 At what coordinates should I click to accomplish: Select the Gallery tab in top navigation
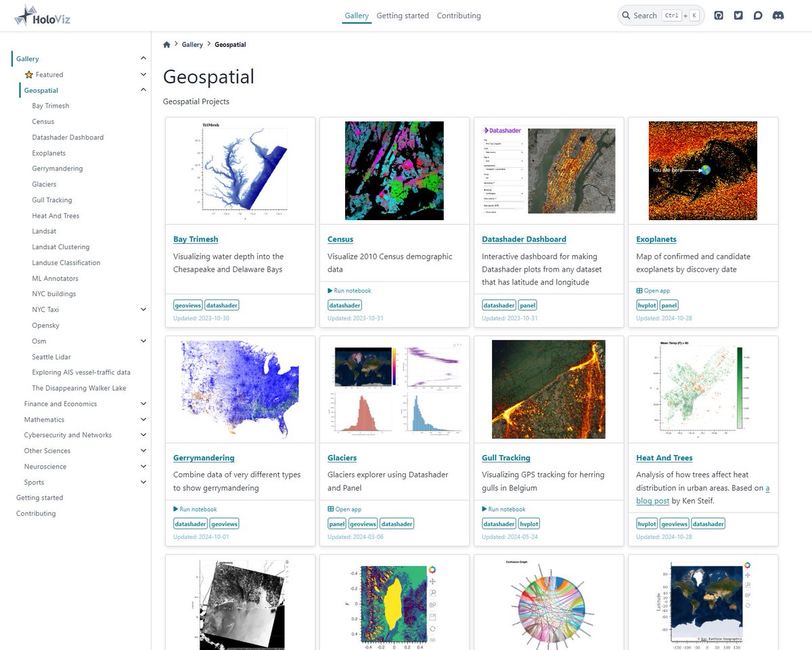pyautogui.click(x=357, y=16)
